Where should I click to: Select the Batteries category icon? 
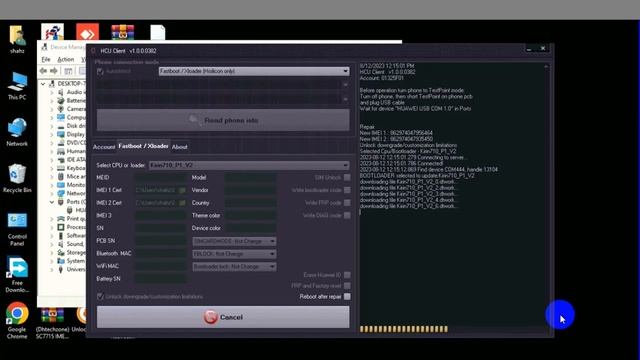click(61, 100)
